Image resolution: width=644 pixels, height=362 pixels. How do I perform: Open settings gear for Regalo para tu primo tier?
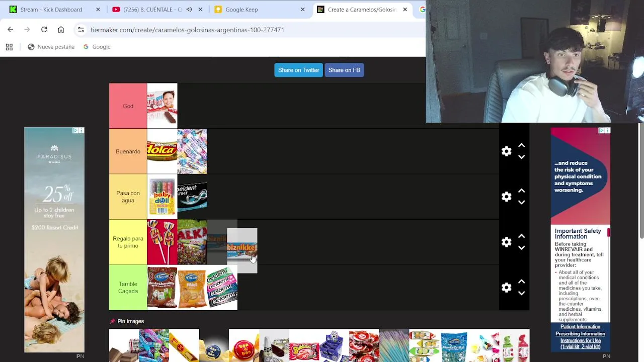pyautogui.click(x=506, y=242)
